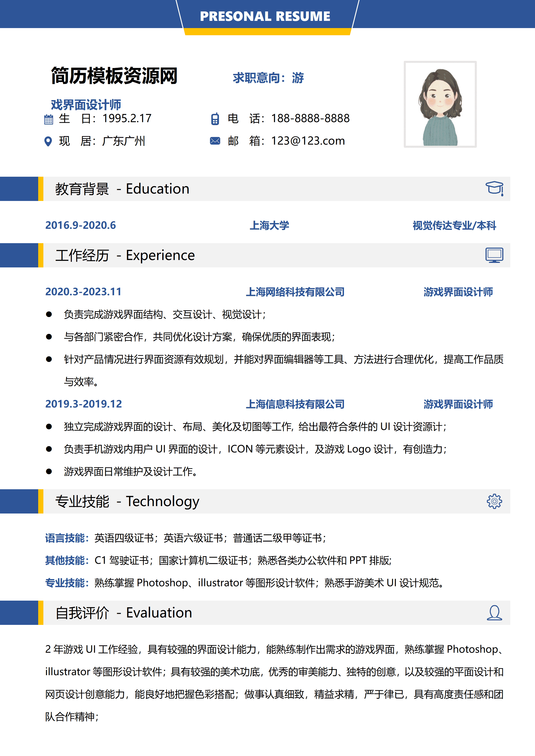Viewport: 535px width, 756px height.
Task: Click the monitor icon in the Experience header
Action: (494, 255)
